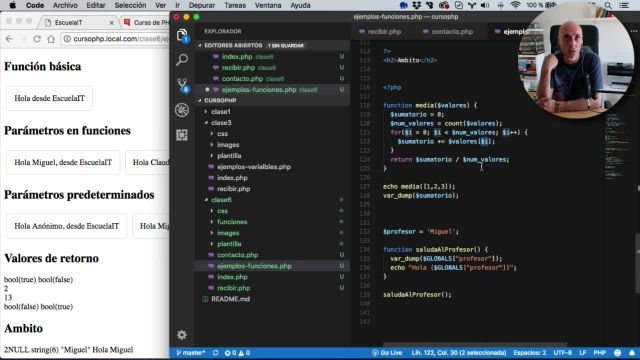Click the Go Live status bar button
This screenshot has width=640, height=360.
point(387,353)
